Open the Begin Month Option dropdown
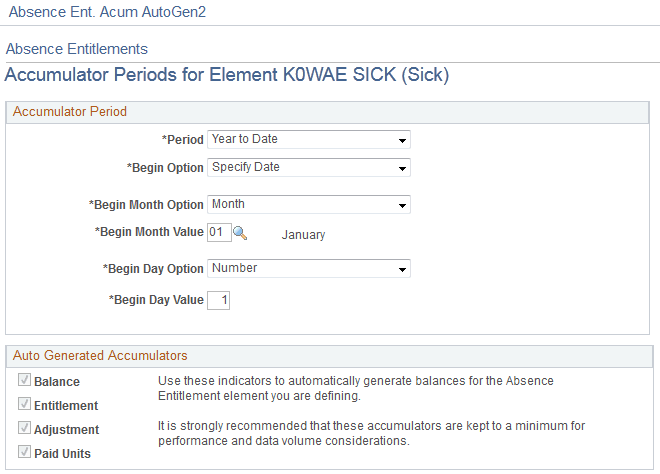 pos(308,205)
